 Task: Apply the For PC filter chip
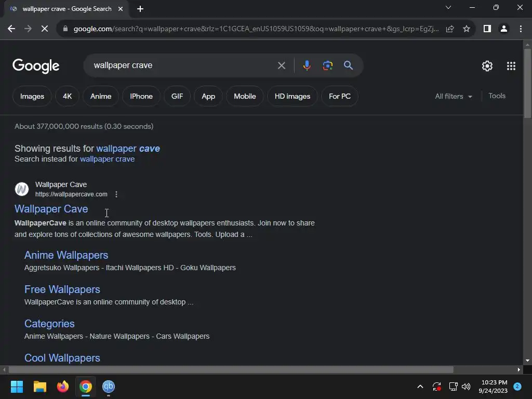(x=340, y=96)
